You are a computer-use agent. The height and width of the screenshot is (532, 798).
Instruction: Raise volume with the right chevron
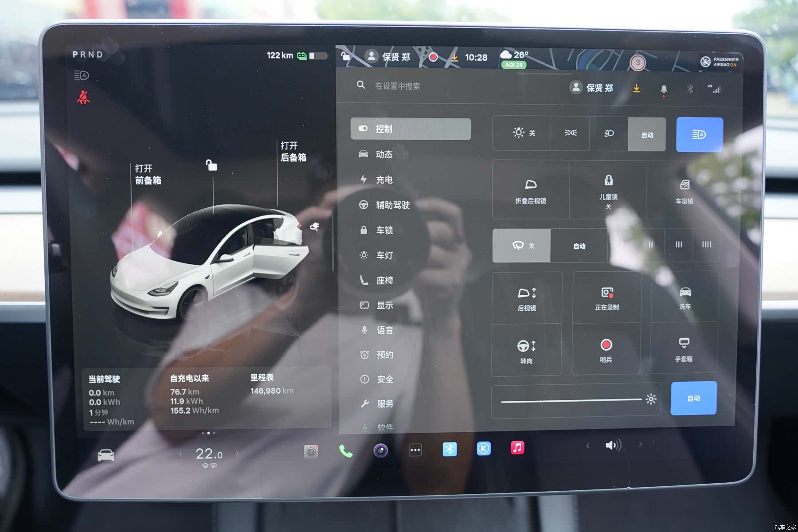pyautogui.click(x=640, y=444)
